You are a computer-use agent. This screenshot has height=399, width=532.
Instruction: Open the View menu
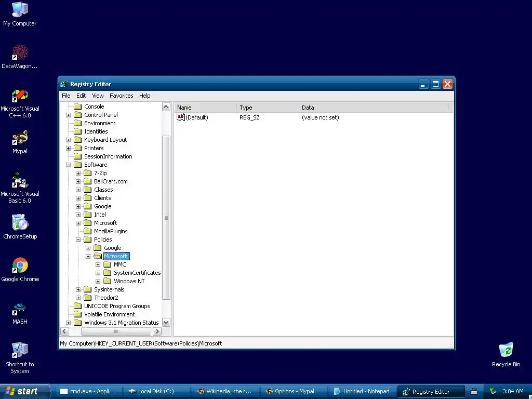(98, 96)
